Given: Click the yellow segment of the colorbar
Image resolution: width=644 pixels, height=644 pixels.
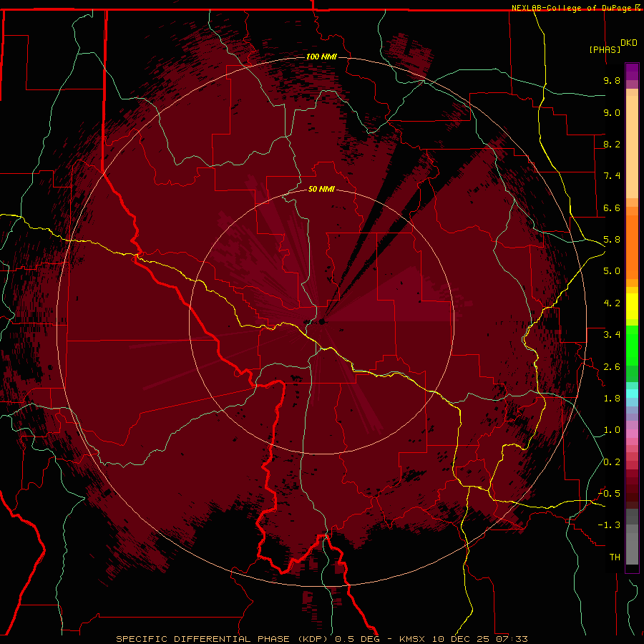Looking at the screenshot, I should coord(632,306).
